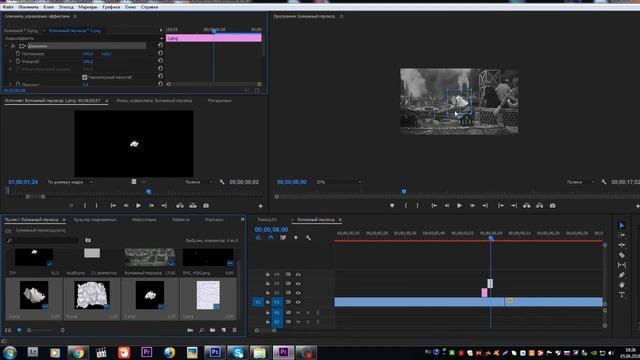Toggle V3 track visibility eye
Viewport: 640px width, 360px height.
tap(298, 284)
